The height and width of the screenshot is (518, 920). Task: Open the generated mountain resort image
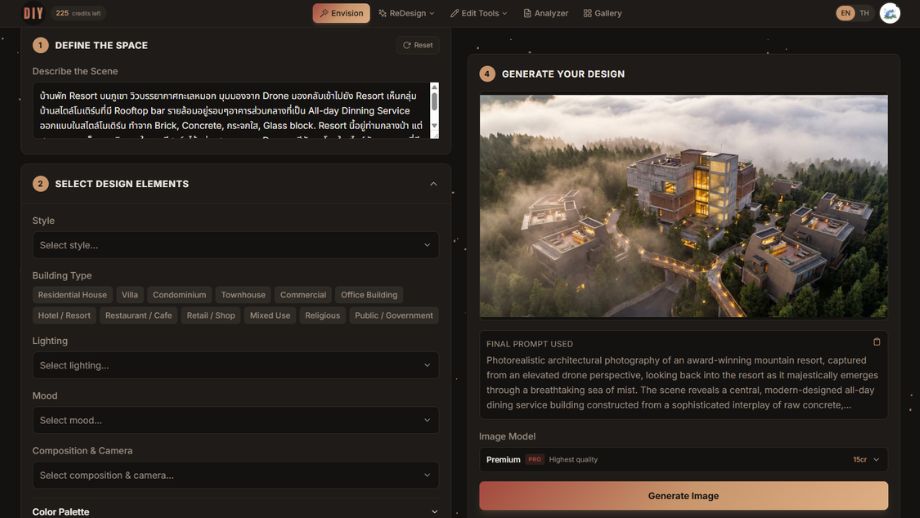(683, 206)
